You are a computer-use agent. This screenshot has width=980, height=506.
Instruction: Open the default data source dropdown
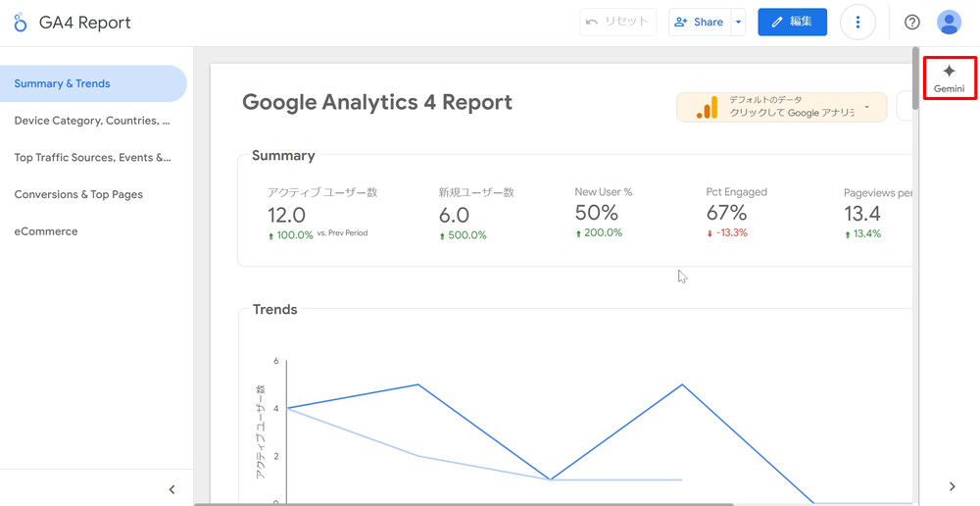(866, 107)
